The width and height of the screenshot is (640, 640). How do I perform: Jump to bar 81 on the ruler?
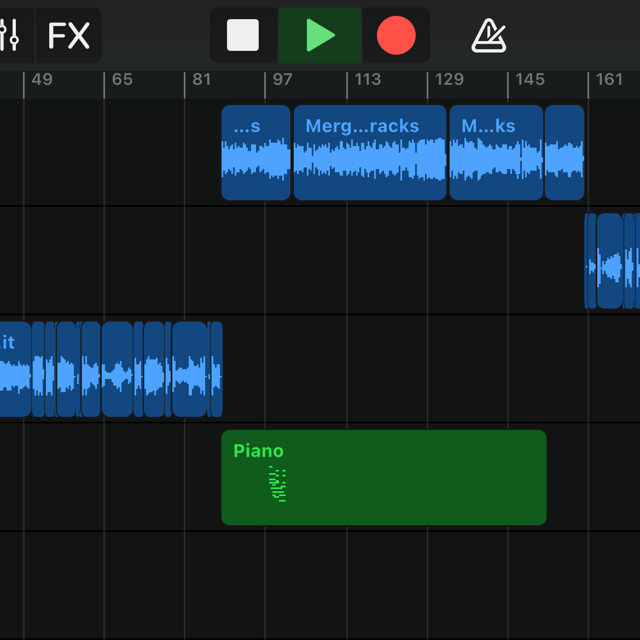click(202, 80)
